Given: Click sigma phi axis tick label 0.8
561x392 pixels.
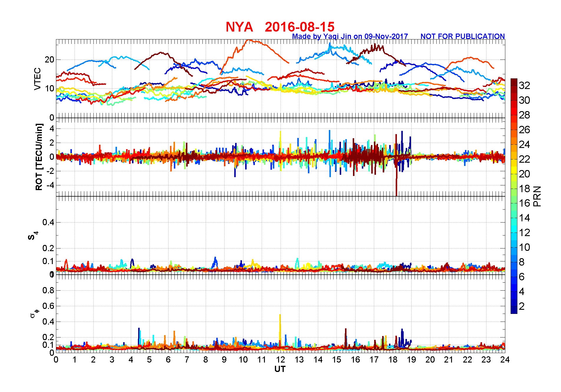Looking at the screenshot, I should click(x=48, y=290).
